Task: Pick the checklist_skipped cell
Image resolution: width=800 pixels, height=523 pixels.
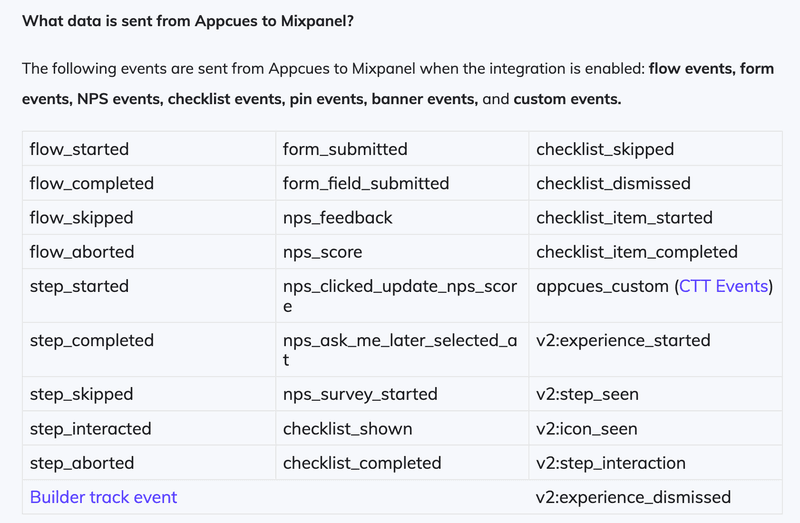Action: click(656, 149)
